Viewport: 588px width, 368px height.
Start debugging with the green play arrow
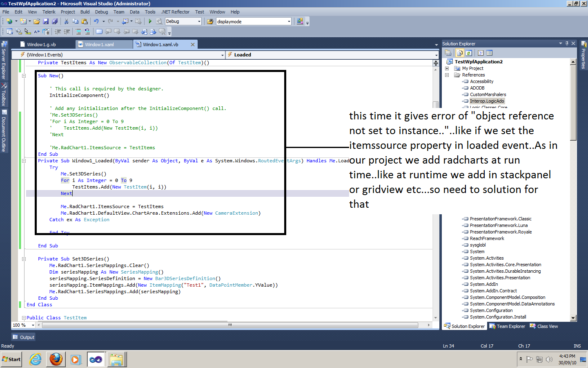[150, 21]
